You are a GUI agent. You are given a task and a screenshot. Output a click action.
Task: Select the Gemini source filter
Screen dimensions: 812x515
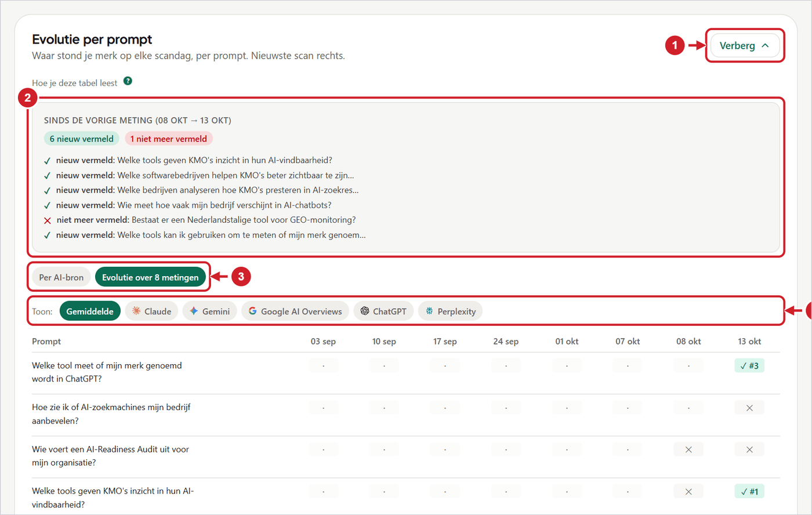(209, 311)
